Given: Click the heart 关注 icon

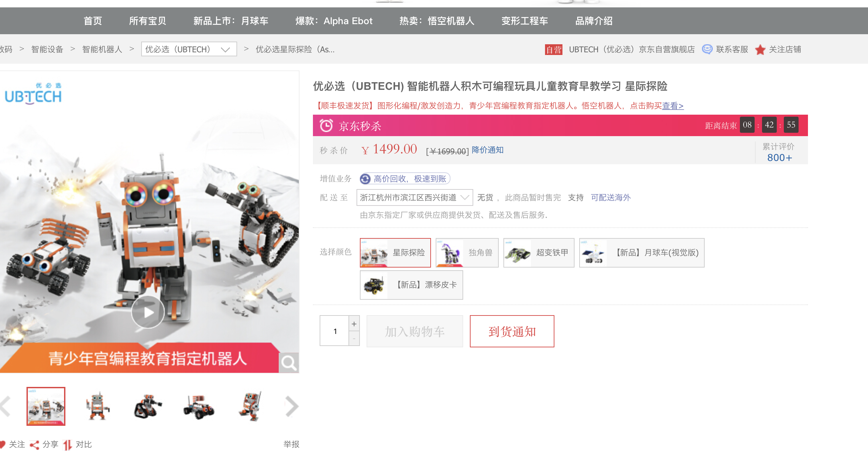Looking at the screenshot, I should click(3, 444).
